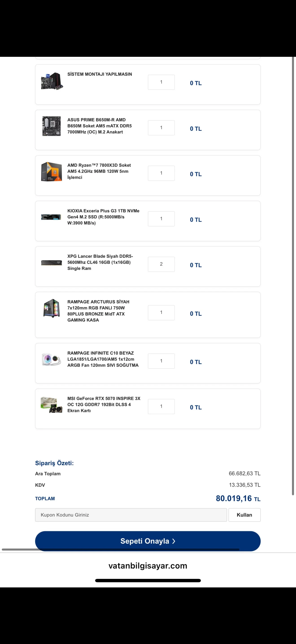Click the XPG RAM quantity field

pyautogui.click(x=161, y=264)
